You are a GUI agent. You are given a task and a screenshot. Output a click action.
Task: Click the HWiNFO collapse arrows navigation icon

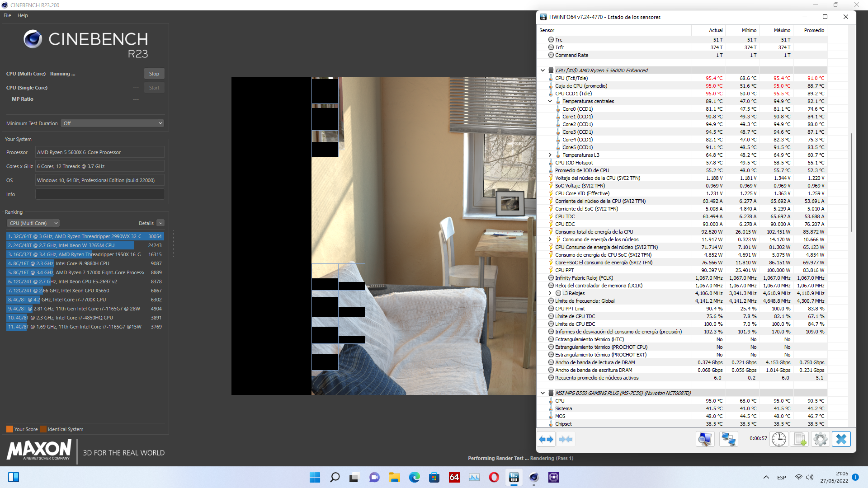point(565,439)
